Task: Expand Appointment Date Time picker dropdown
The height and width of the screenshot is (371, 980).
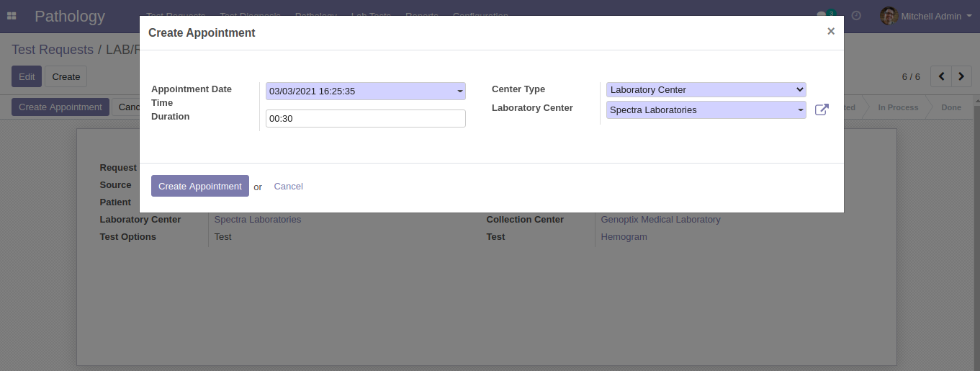Action: [x=459, y=91]
